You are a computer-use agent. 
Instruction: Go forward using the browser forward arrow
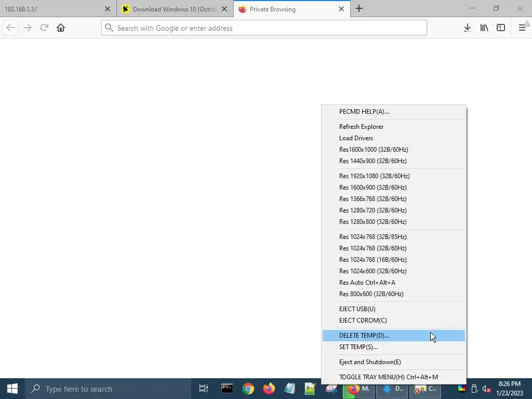coord(28,28)
